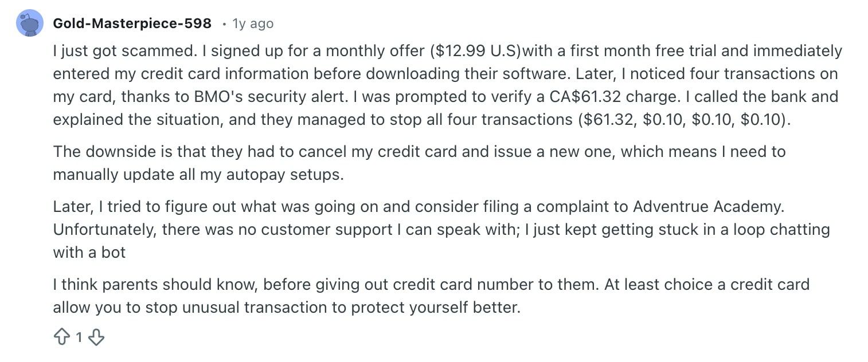Click the "first month free trial" text
The height and width of the screenshot is (362, 868).
[635, 51]
